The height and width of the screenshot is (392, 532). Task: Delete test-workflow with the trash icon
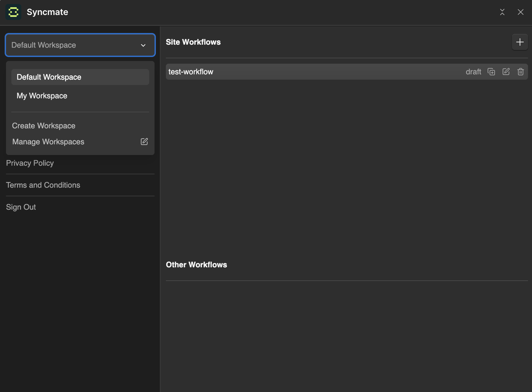pos(520,72)
